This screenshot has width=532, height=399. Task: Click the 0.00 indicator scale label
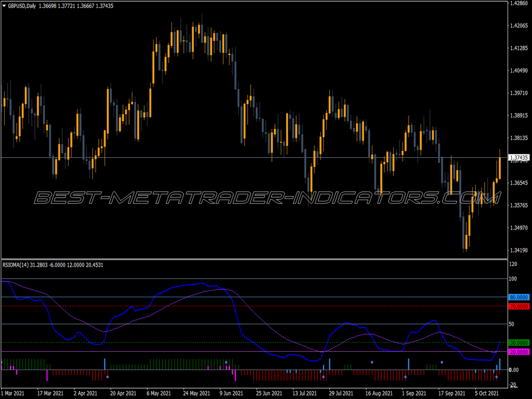point(514,370)
